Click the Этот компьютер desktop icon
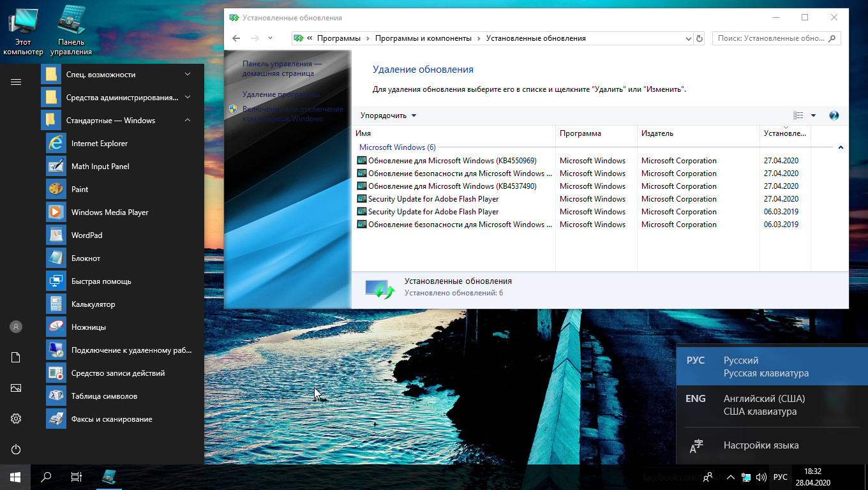 coord(23,31)
